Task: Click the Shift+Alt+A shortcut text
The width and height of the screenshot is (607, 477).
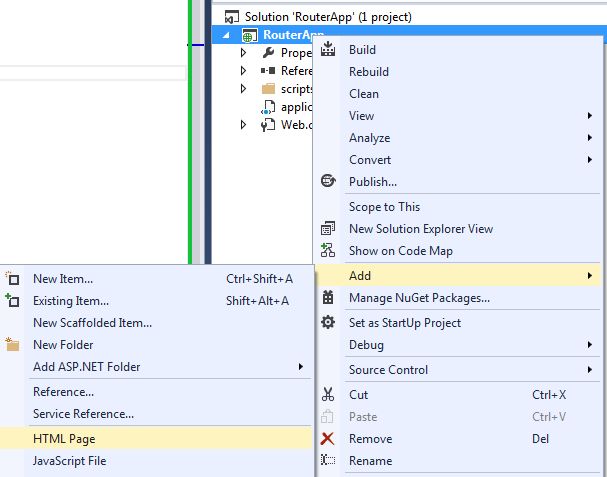Action: (x=257, y=301)
